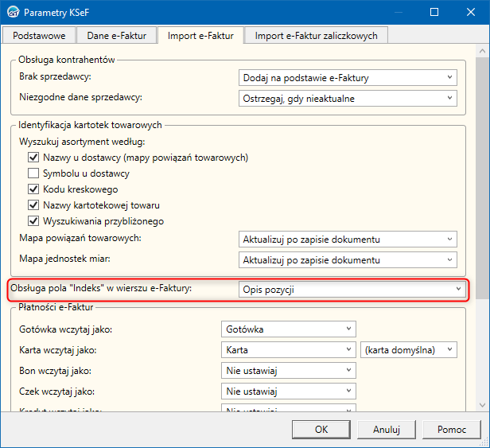Expand 'Niezgodne dane sprzedawcy' dropdown
This screenshot has width=490, height=448.
(348, 99)
